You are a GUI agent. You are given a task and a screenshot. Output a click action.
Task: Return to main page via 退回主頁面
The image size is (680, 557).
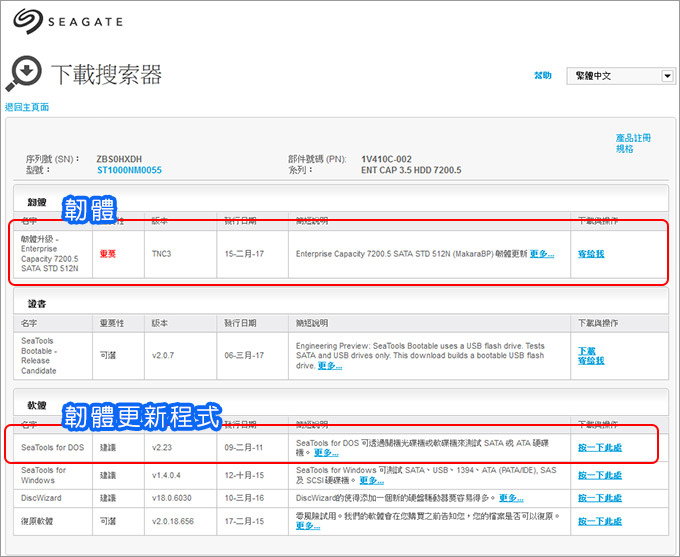click(x=27, y=107)
